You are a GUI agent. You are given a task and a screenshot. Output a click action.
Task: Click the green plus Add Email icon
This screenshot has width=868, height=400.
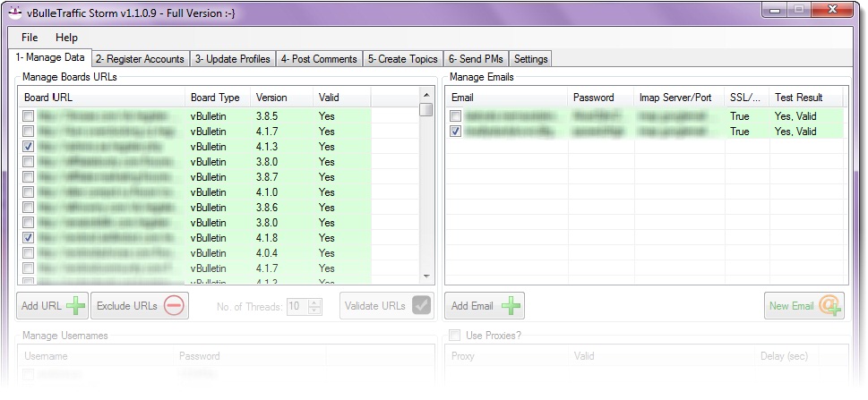tap(511, 306)
